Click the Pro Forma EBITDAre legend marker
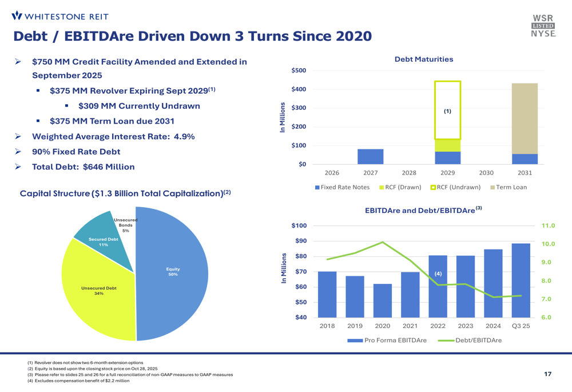Viewport: 572px width, 392px height. 355,340
